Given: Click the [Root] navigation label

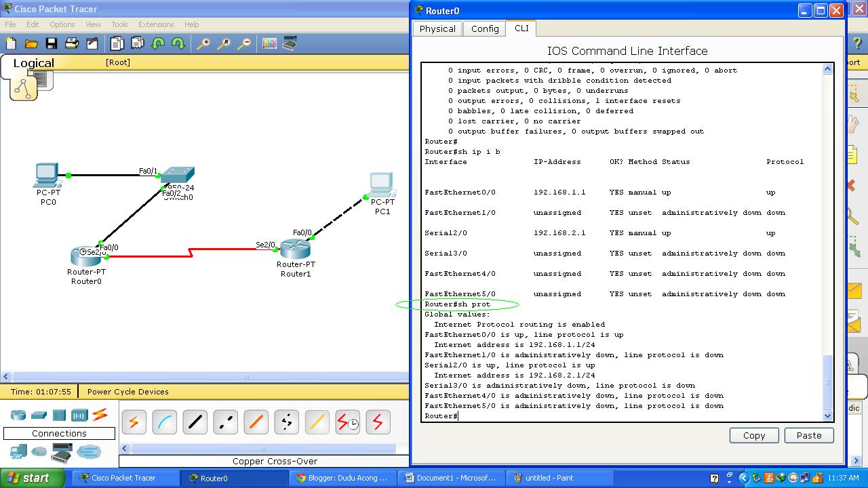Looking at the screenshot, I should pos(118,62).
